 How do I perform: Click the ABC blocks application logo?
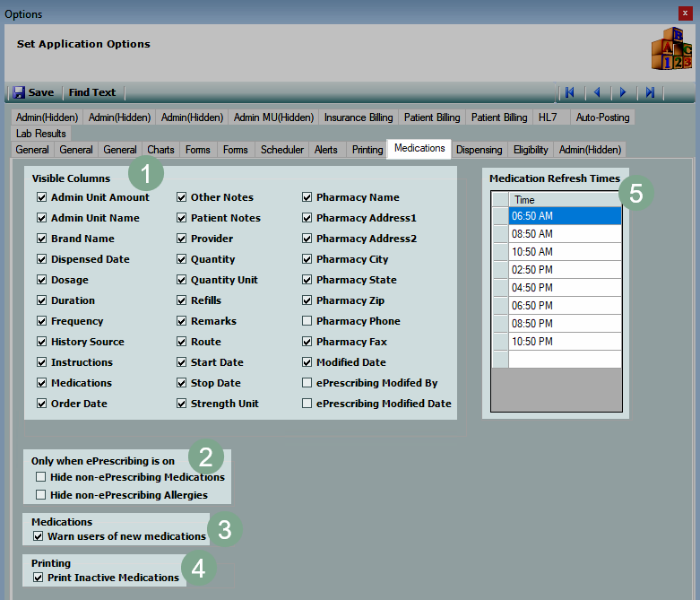click(670, 49)
